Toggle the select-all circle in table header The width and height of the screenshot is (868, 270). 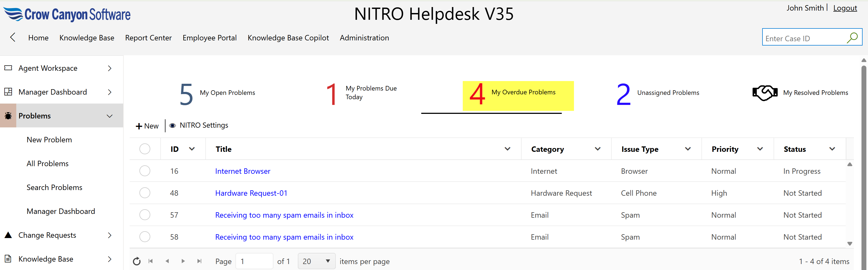pyautogui.click(x=145, y=149)
